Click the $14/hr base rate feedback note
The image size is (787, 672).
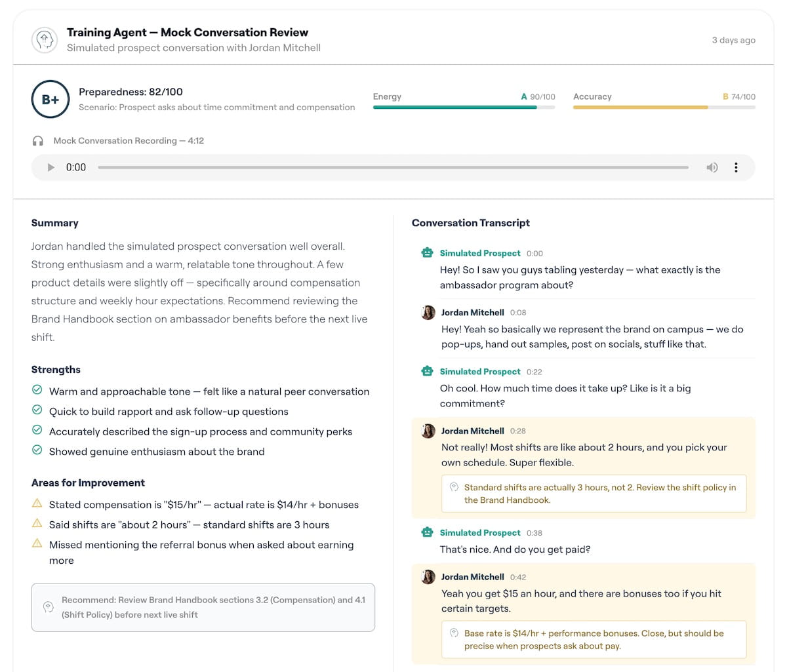tap(594, 639)
